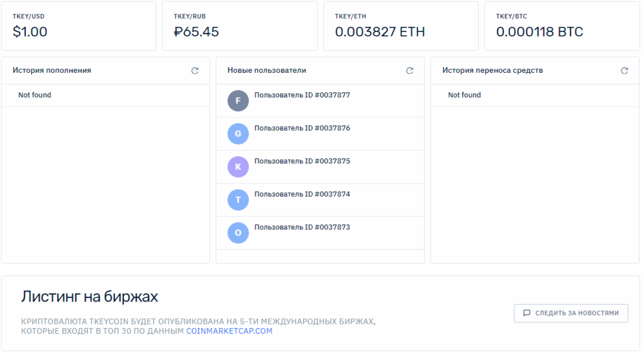This screenshot has width=644, height=355.
Task: Click the Новые пользователи heading
Action: [267, 70]
